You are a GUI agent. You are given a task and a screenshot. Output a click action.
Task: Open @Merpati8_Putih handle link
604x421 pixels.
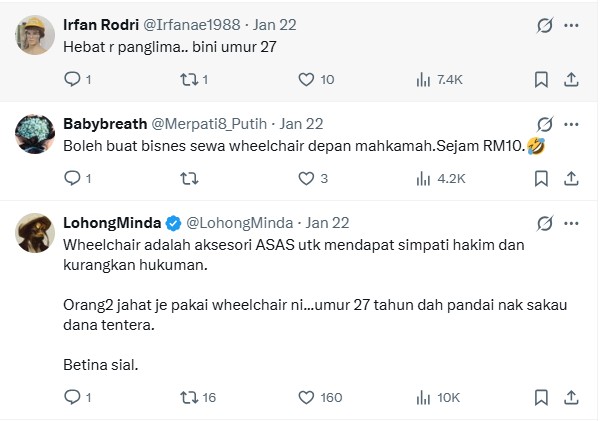pos(210,124)
